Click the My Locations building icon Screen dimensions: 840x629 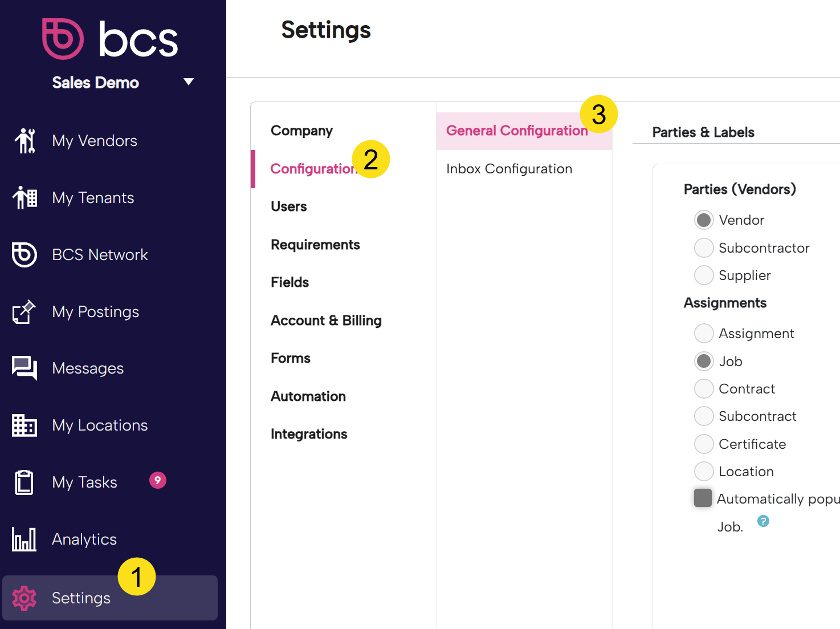[25, 425]
